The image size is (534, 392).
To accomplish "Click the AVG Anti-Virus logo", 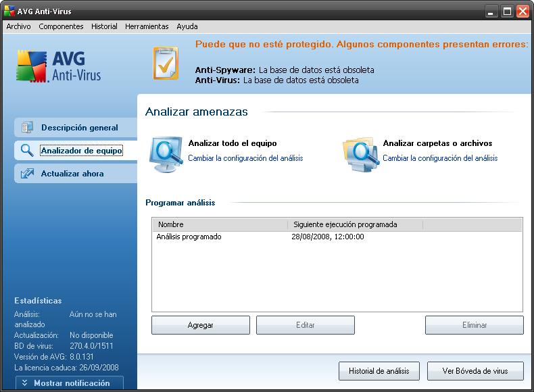I will 59,66.
